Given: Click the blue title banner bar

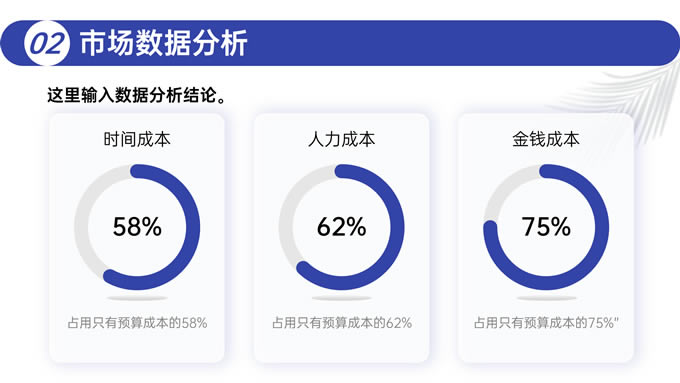Looking at the screenshot, I should click(340, 43).
